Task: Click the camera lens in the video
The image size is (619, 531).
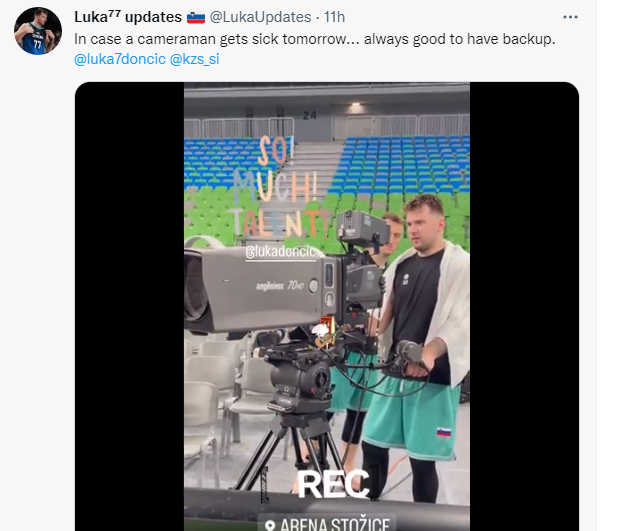Action: (196, 289)
